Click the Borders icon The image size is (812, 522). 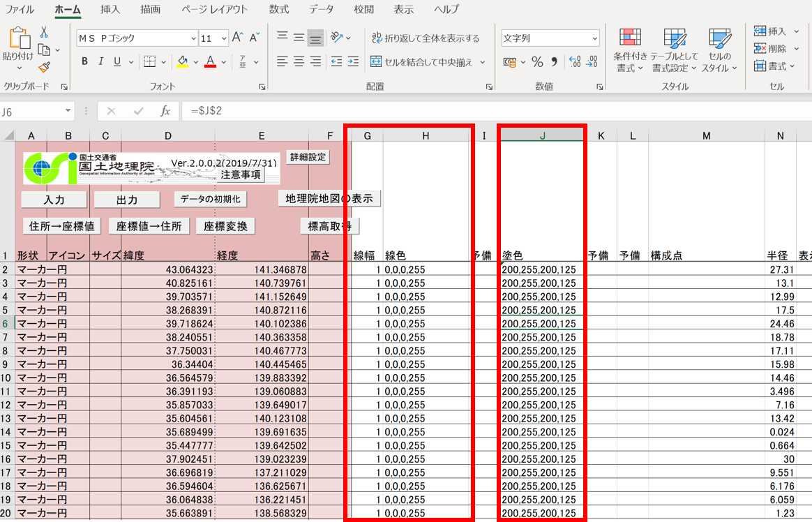[x=150, y=61]
